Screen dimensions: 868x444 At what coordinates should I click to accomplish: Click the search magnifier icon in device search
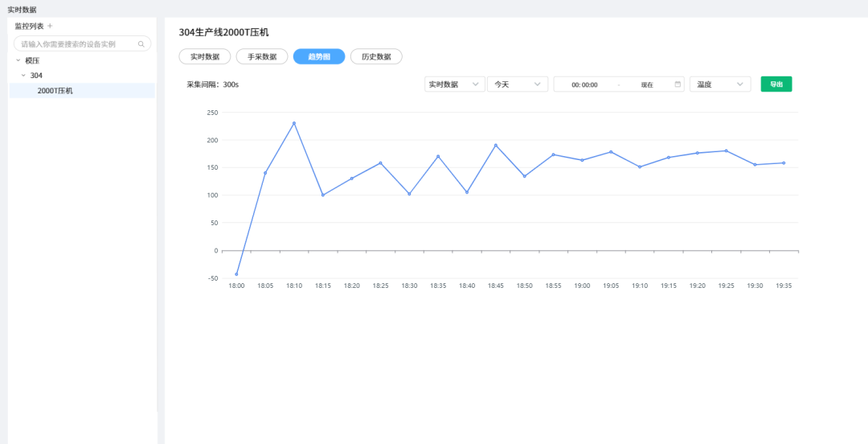[x=141, y=44]
